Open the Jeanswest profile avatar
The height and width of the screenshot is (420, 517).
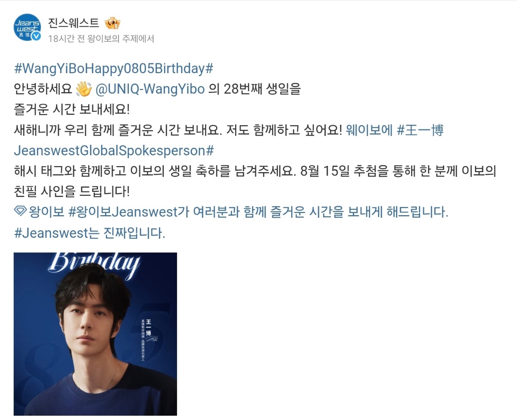pyautogui.click(x=28, y=27)
